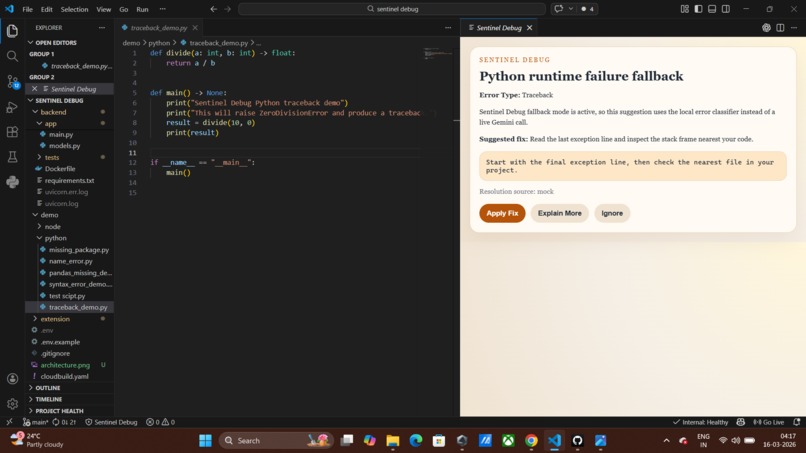Viewport: 806px width, 453px height.
Task: Click errors and warnings count in status bar
Action: pos(160,422)
